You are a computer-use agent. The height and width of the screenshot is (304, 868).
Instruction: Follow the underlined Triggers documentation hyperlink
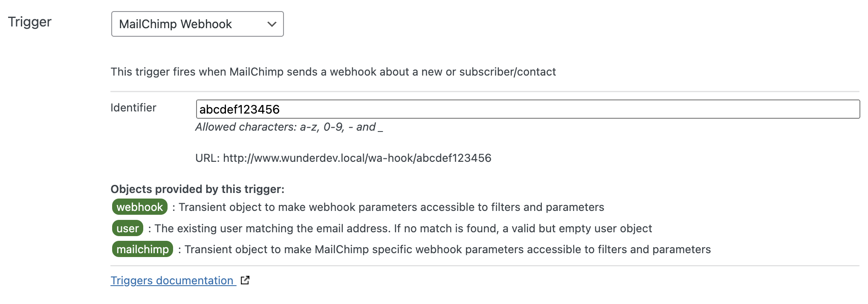point(172,281)
